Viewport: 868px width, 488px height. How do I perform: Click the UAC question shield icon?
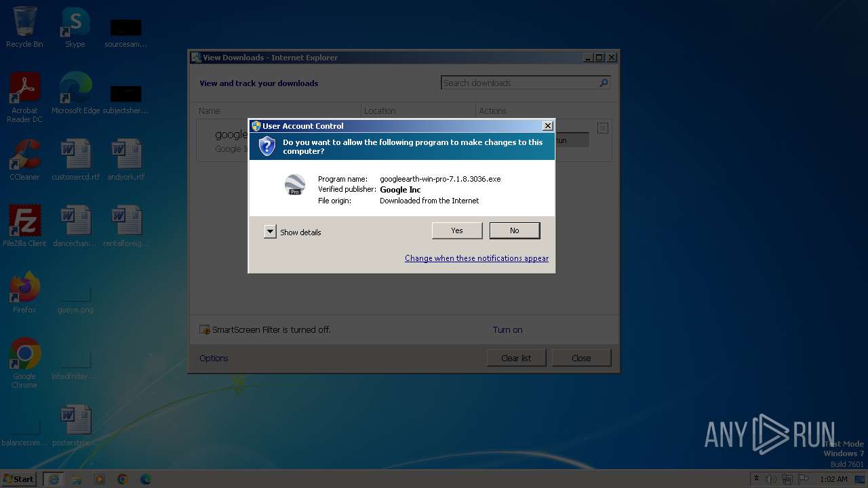tap(267, 146)
